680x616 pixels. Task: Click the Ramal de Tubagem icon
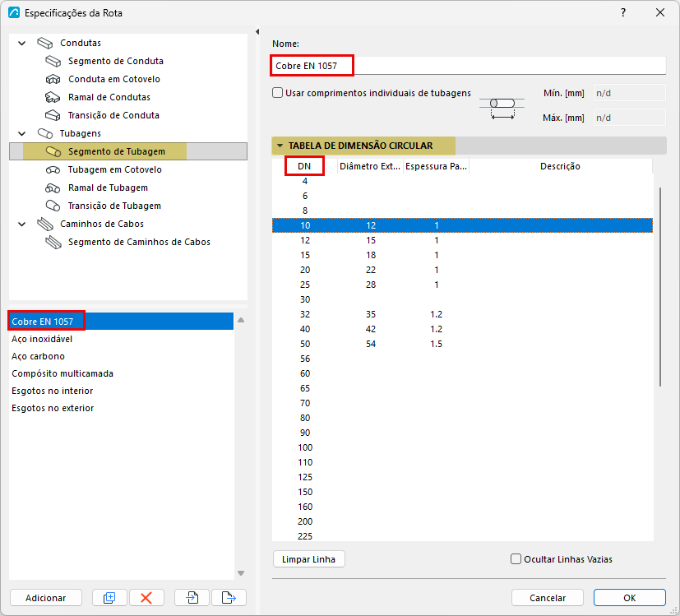53,188
